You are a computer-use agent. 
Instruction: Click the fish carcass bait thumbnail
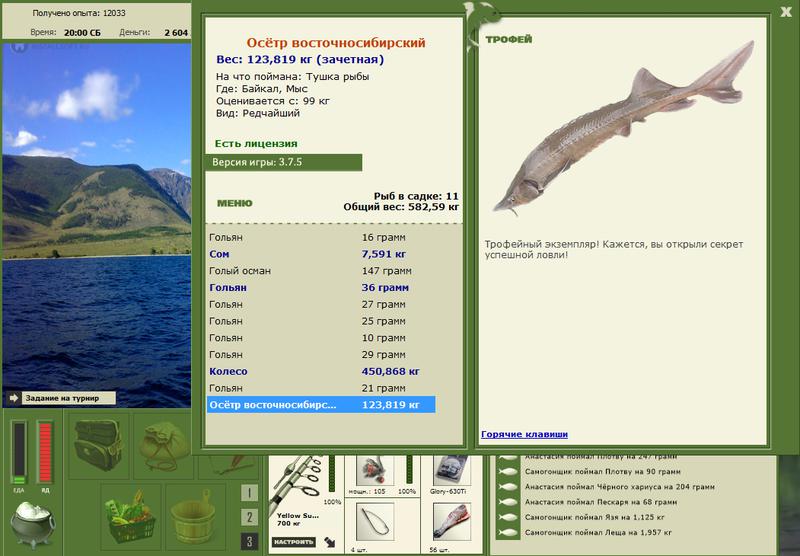[452, 522]
